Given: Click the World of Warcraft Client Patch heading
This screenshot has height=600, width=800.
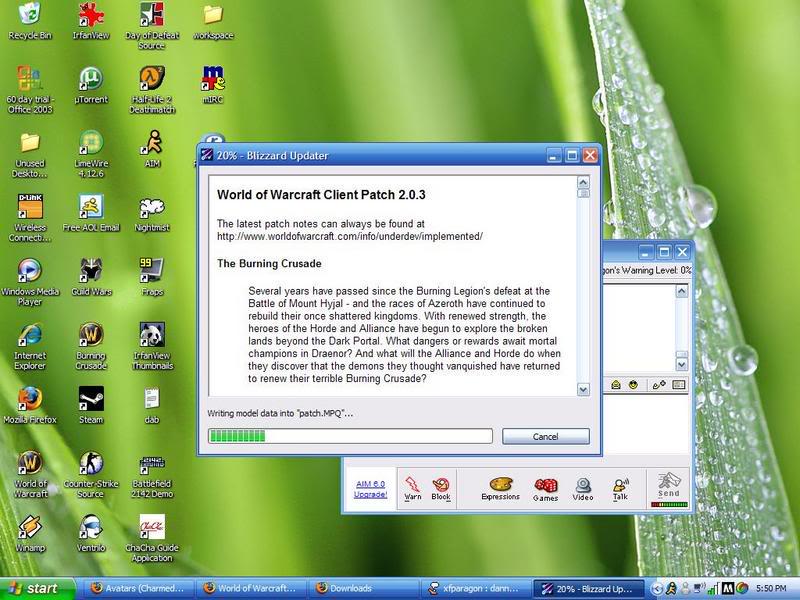Looking at the screenshot, I should click(321, 194).
